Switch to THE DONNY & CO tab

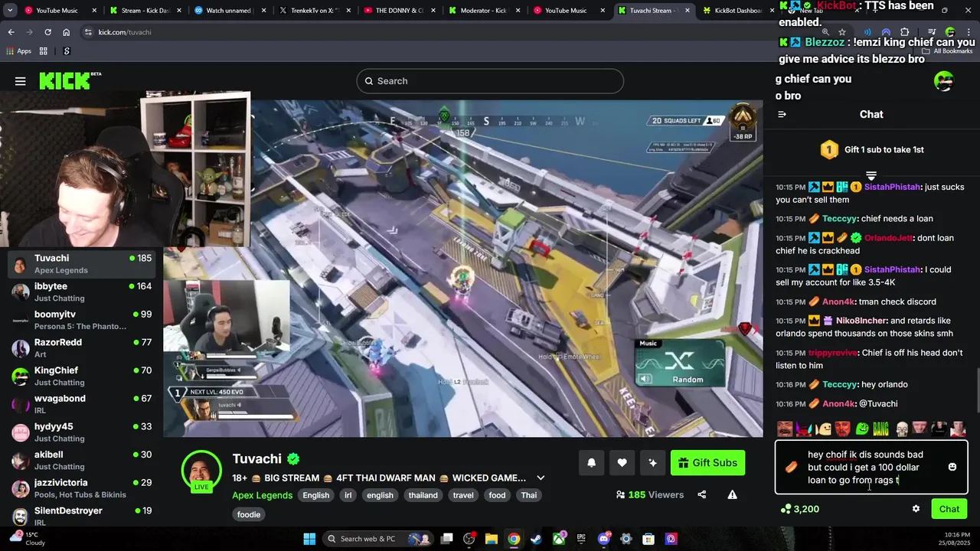398,11
